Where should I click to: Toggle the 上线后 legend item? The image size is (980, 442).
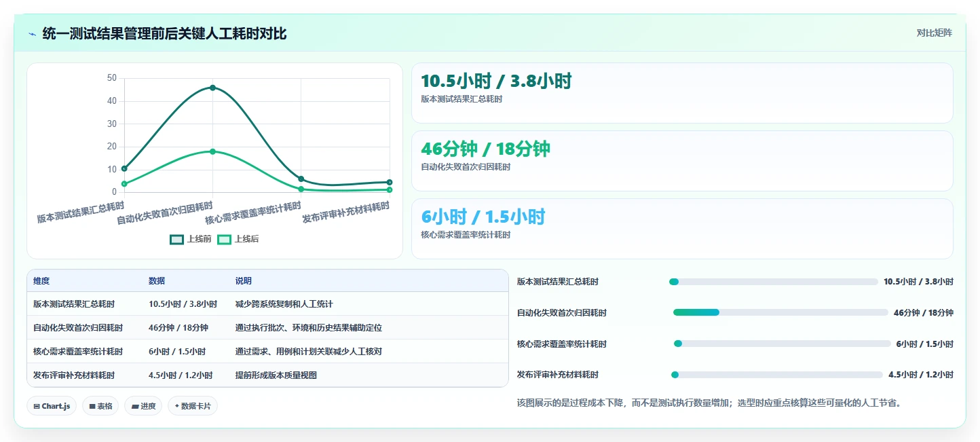(x=238, y=239)
